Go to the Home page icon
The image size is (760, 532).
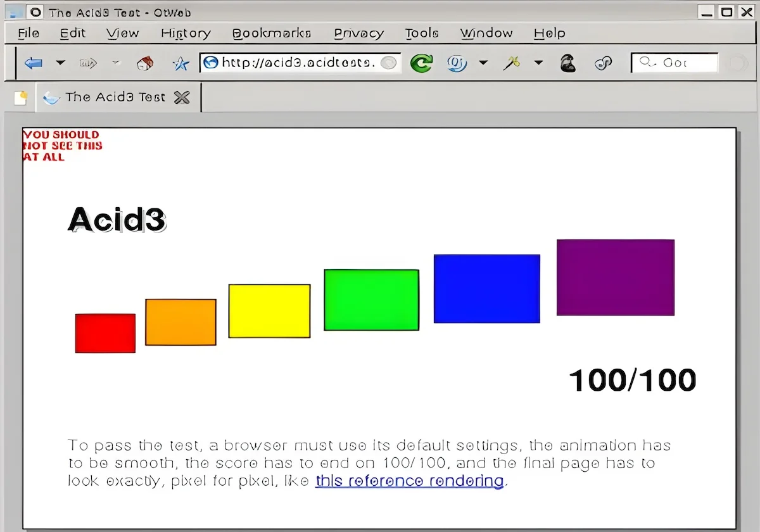[145, 63]
